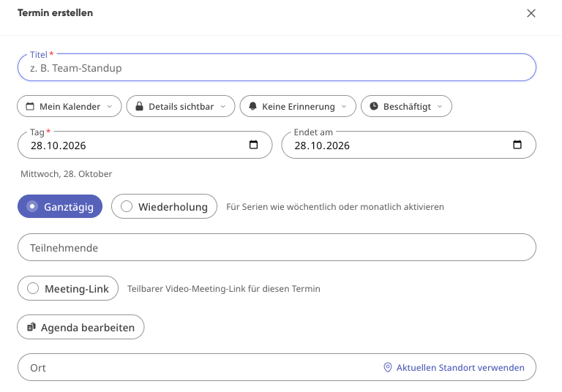Click the lock icon in Details sichtbar

[140, 107]
